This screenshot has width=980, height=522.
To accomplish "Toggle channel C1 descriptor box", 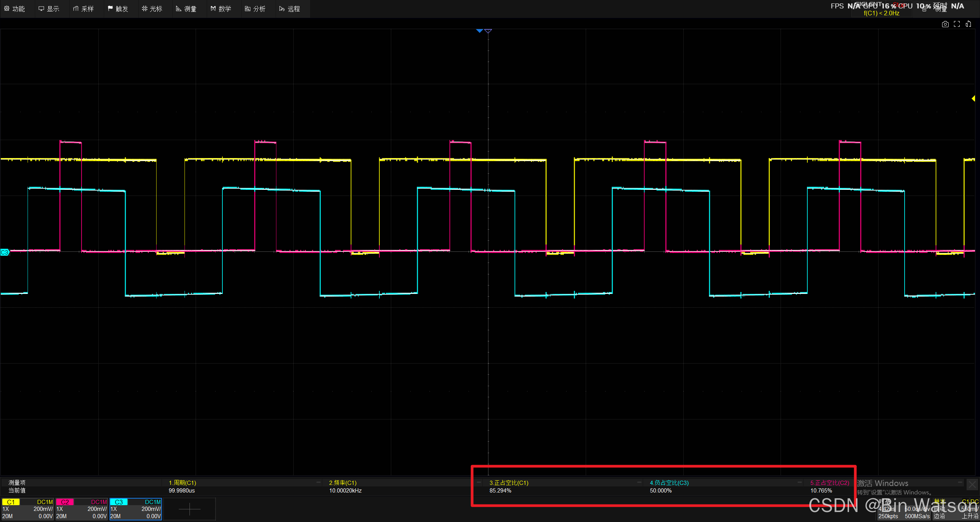I will (28, 509).
